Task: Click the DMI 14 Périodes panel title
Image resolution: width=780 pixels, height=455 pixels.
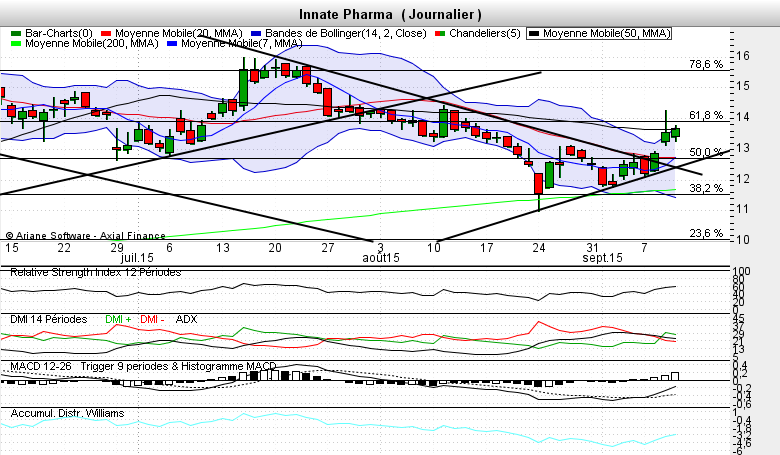Action: (x=48, y=318)
